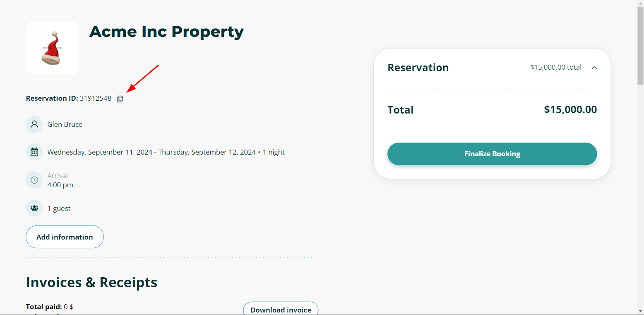Select the guest name Glen Bruce

point(65,124)
